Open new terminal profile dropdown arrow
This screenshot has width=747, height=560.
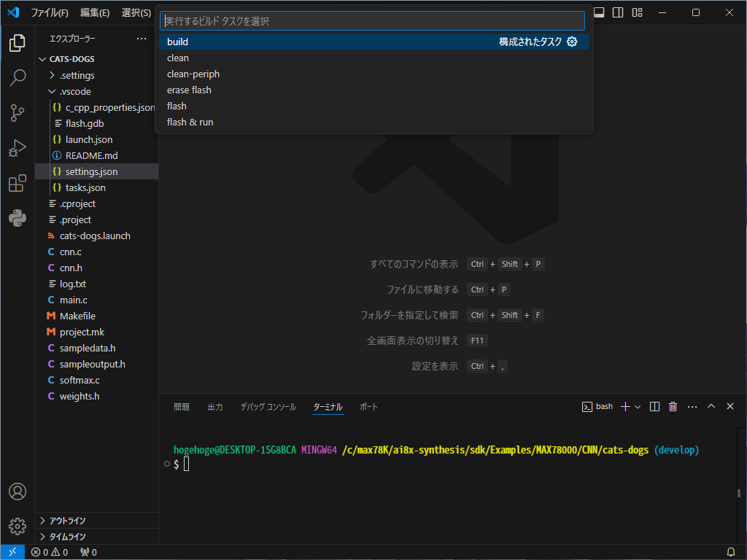coord(638,406)
